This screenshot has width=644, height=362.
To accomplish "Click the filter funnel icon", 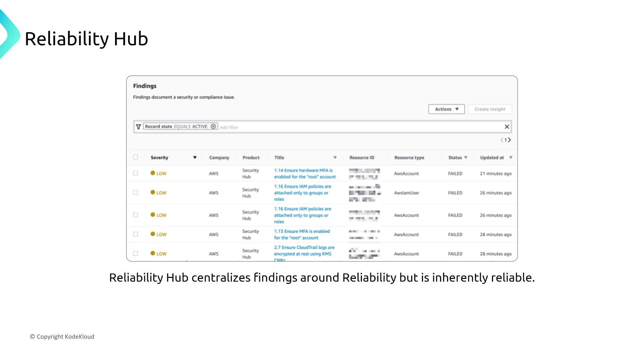I will 138,127.
